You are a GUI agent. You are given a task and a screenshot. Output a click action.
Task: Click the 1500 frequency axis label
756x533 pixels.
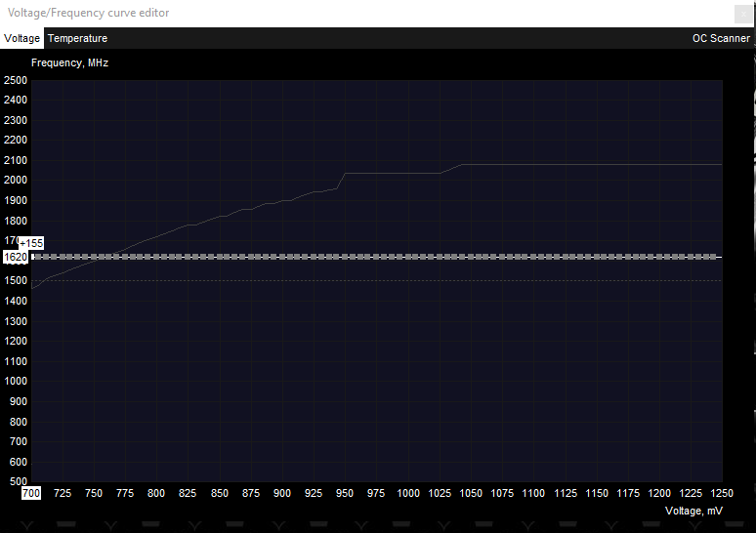tap(16, 280)
